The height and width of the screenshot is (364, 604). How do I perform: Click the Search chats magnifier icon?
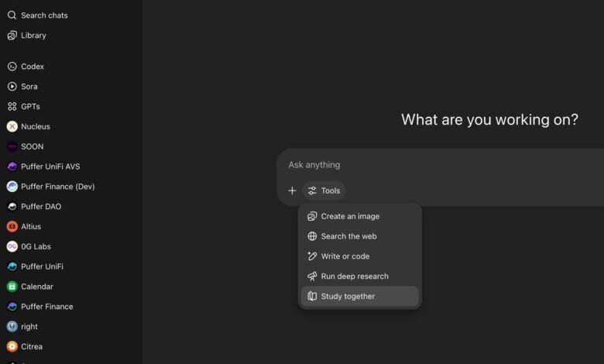click(12, 15)
